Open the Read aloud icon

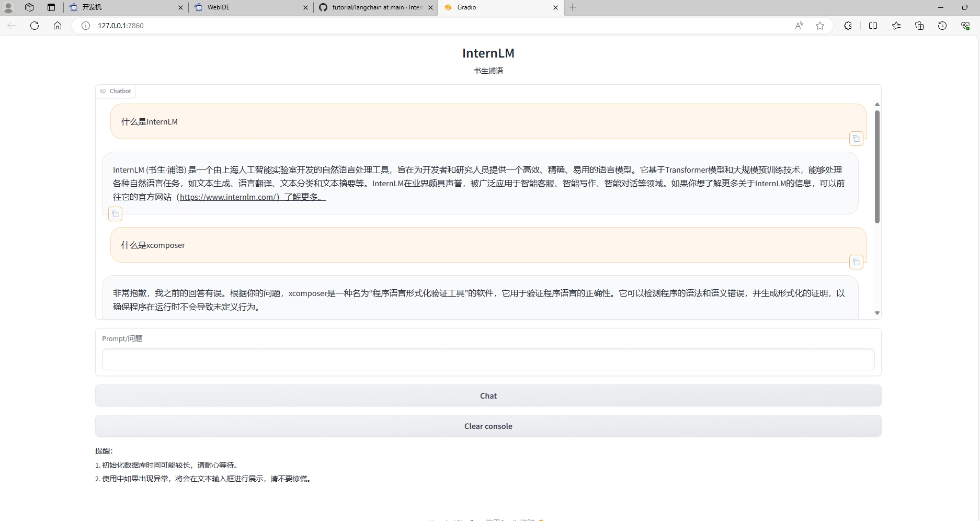799,26
